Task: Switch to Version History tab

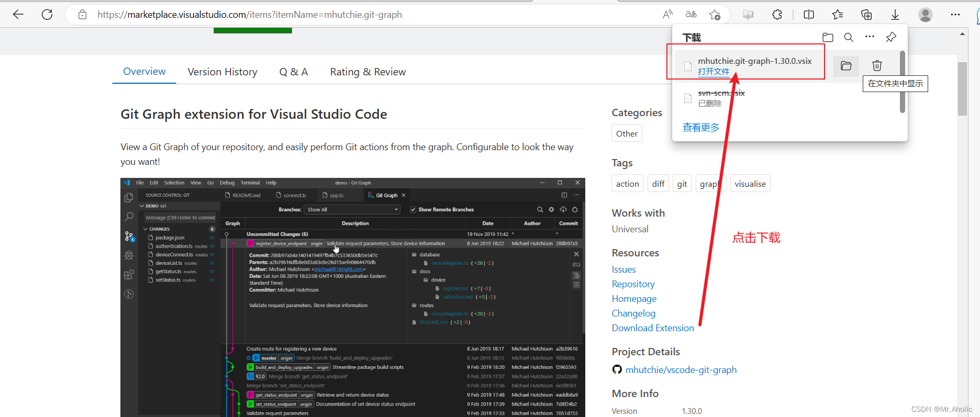Action: pos(222,72)
